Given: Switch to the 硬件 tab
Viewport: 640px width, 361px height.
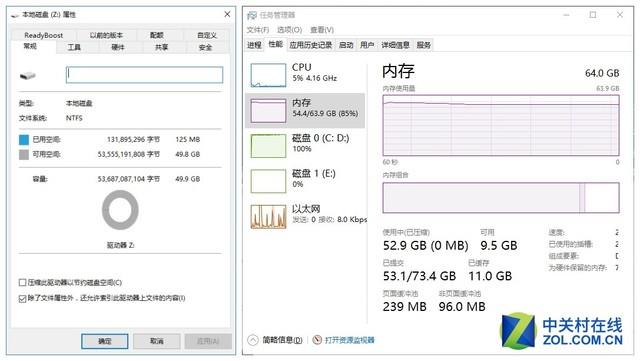Looking at the screenshot, I should pyautogui.click(x=118, y=47).
